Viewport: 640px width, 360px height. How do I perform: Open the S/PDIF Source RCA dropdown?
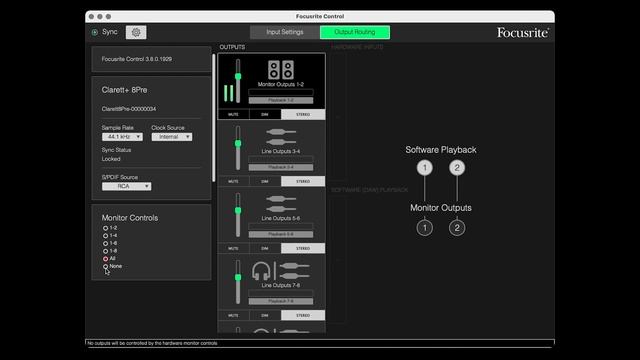(x=127, y=186)
